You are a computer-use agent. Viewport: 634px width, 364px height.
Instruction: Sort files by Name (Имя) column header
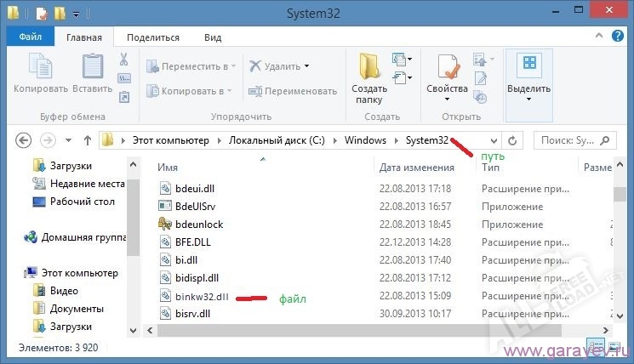(168, 168)
